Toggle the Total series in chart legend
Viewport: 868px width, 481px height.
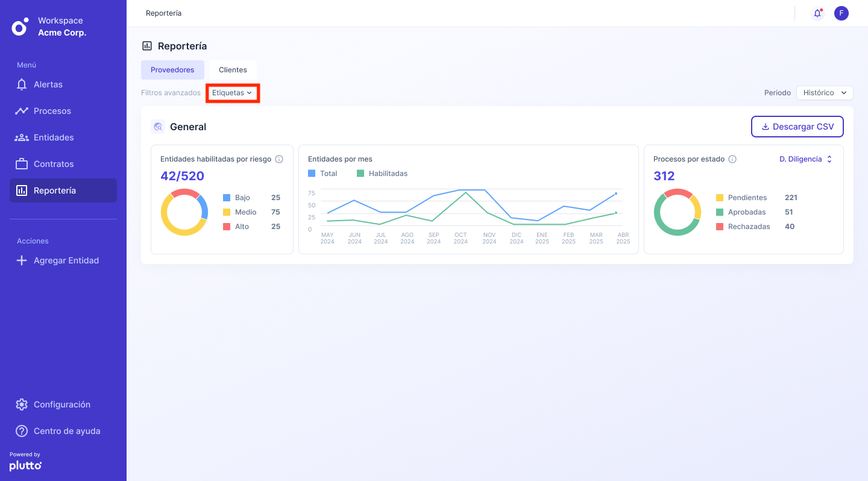pyautogui.click(x=322, y=174)
